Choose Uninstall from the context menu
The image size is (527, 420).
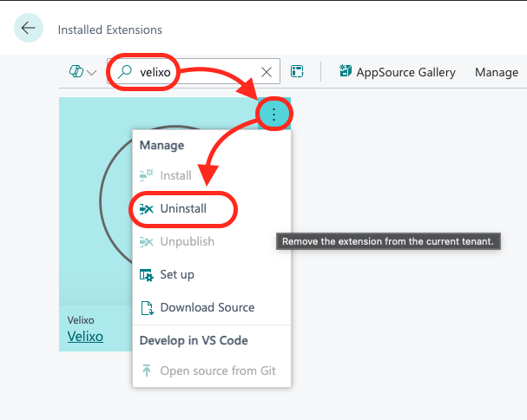point(182,208)
